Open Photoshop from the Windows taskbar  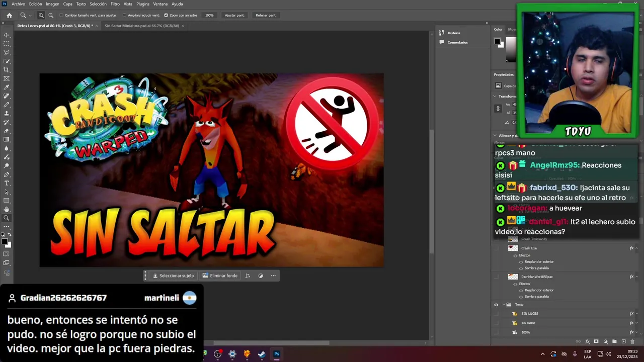[x=276, y=354]
